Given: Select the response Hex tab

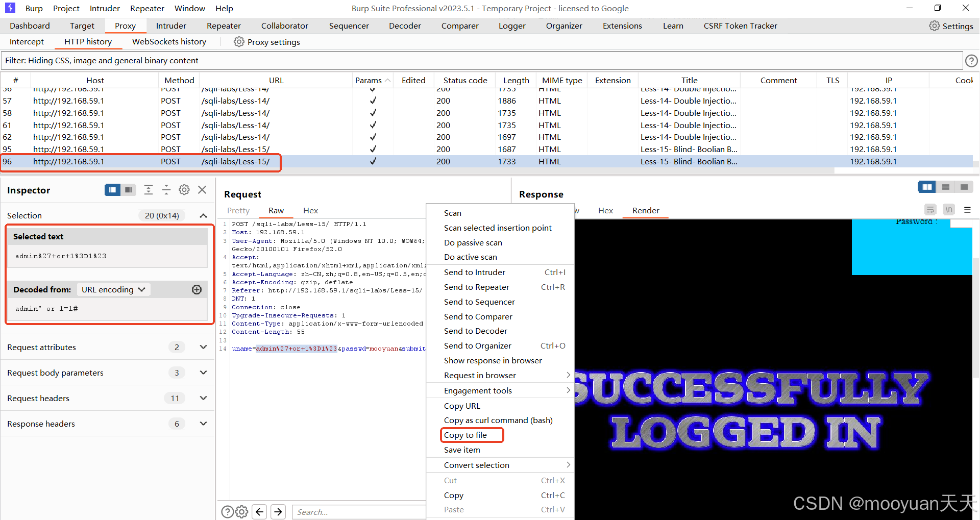Looking at the screenshot, I should [x=605, y=211].
